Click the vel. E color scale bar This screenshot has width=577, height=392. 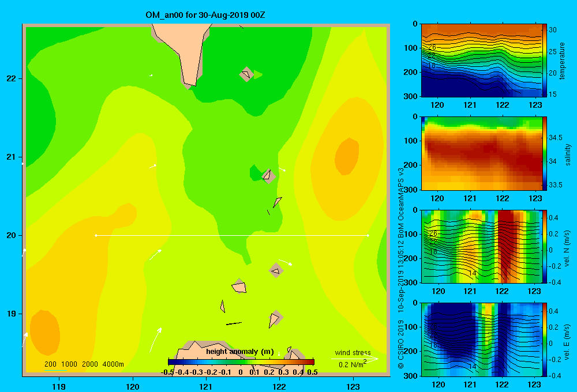pos(545,340)
